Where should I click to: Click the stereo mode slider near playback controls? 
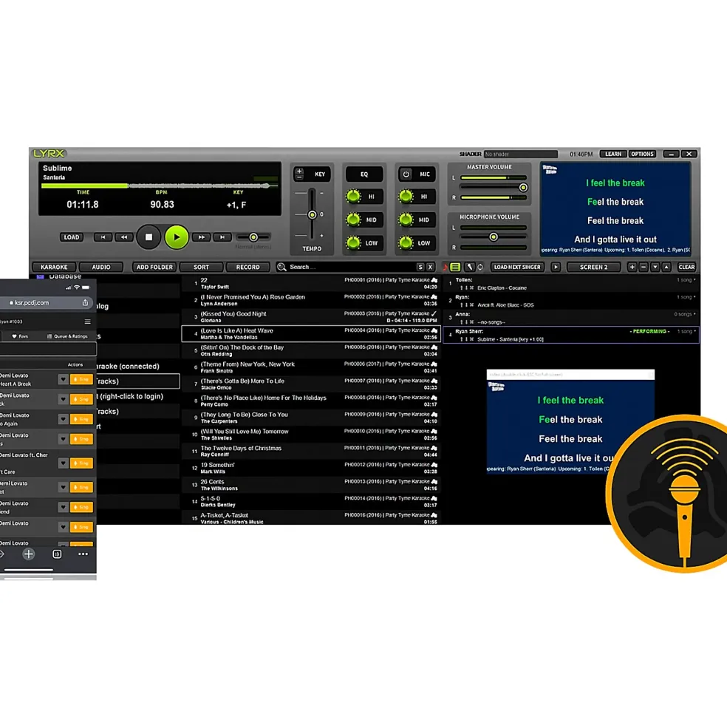pos(253,237)
